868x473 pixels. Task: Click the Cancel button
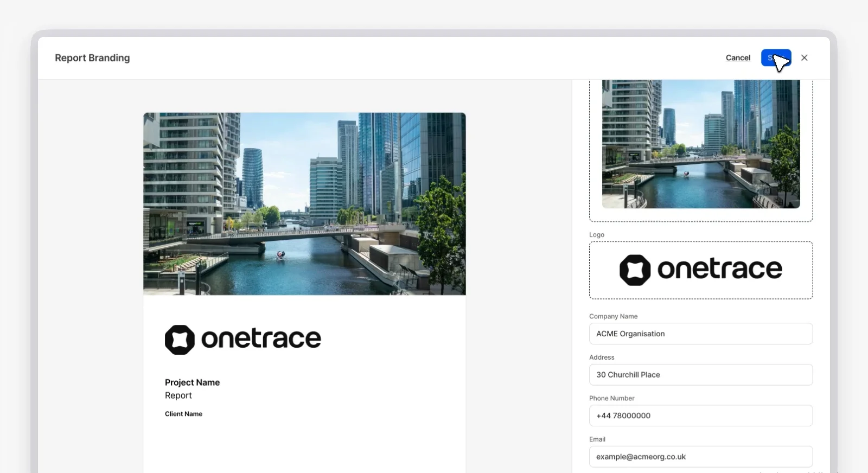pos(738,57)
